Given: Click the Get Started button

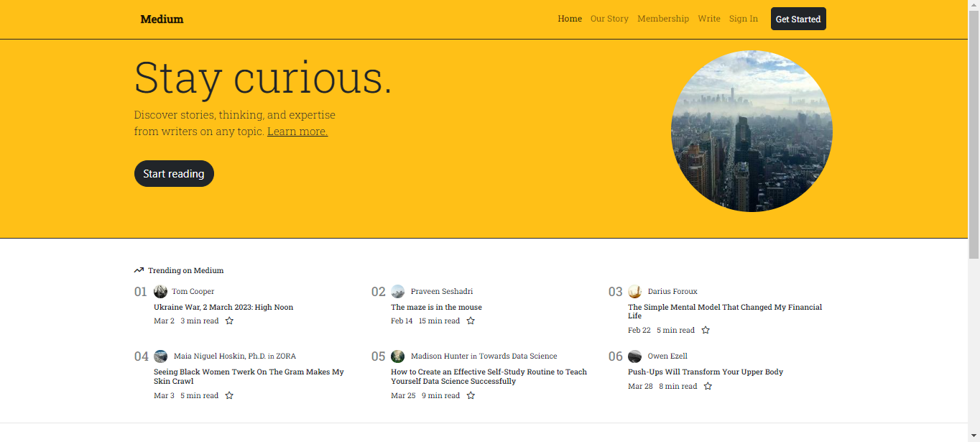Looking at the screenshot, I should click(798, 19).
